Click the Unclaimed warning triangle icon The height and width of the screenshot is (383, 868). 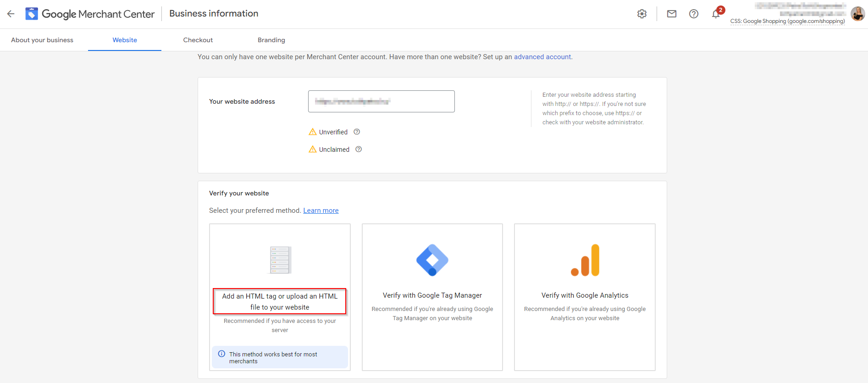tap(313, 150)
